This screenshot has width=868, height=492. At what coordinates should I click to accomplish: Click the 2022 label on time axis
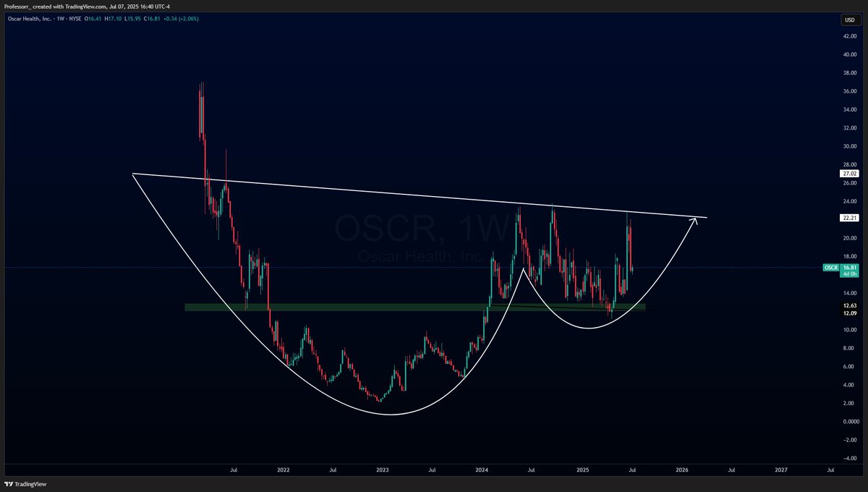(x=283, y=470)
